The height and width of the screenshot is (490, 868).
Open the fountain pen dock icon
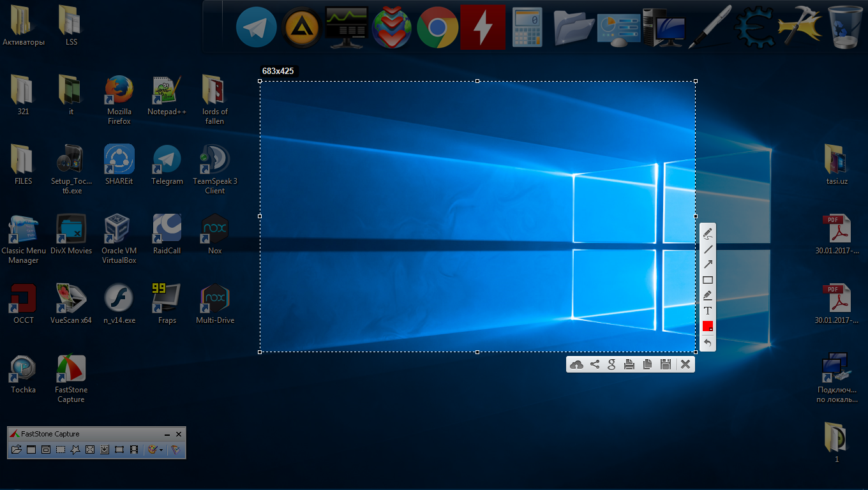click(x=709, y=27)
